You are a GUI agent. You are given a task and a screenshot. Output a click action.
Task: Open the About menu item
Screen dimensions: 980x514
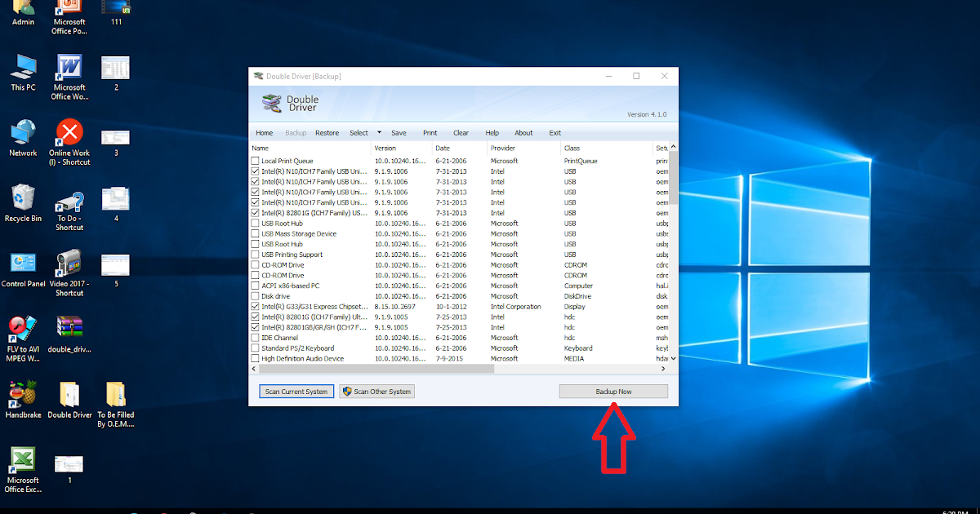coord(523,133)
